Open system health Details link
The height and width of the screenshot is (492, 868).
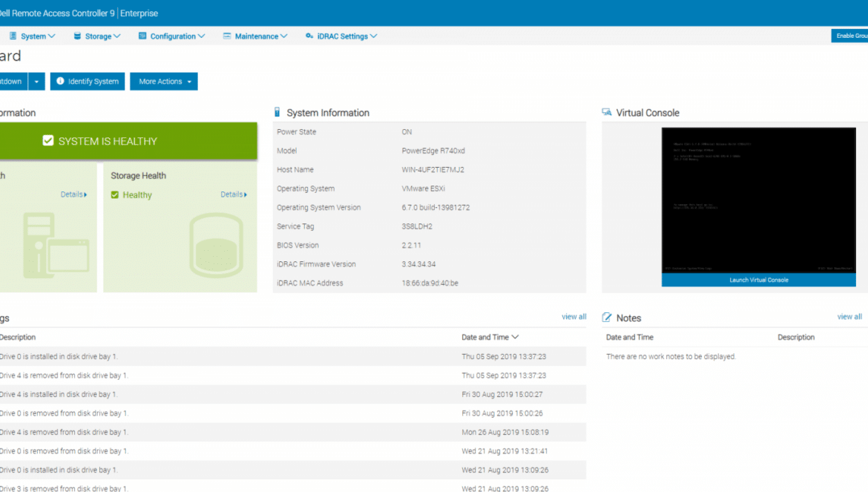pyautogui.click(x=73, y=194)
